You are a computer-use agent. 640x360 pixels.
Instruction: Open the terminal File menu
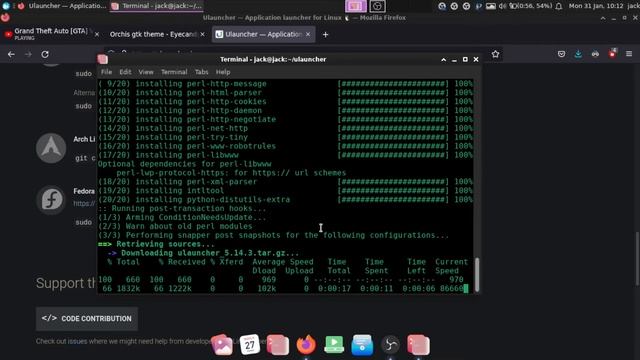tap(107, 72)
